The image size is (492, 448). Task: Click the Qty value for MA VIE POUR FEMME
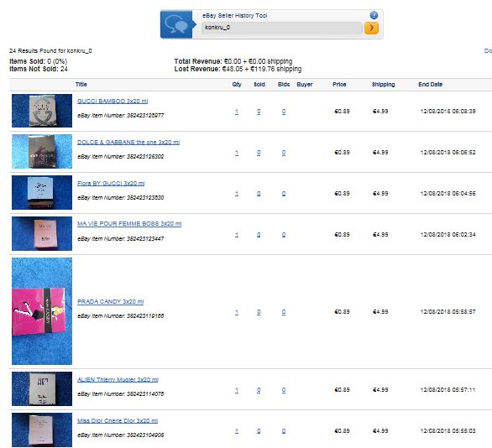pos(237,235)
